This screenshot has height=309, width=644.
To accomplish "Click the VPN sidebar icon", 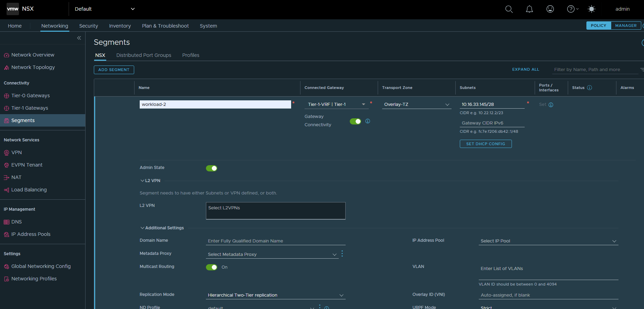I will tap(6, 153).
